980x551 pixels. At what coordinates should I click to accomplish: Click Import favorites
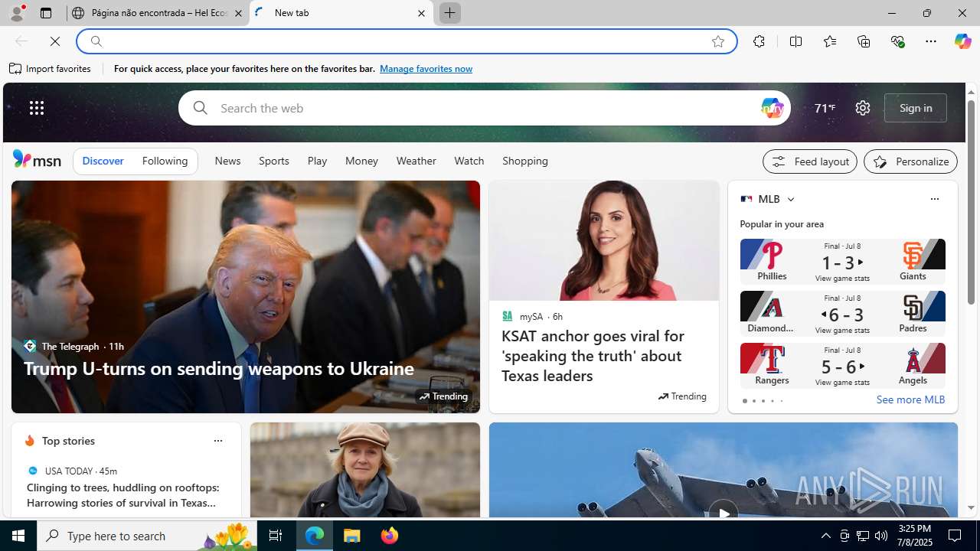tap(51, 69)
